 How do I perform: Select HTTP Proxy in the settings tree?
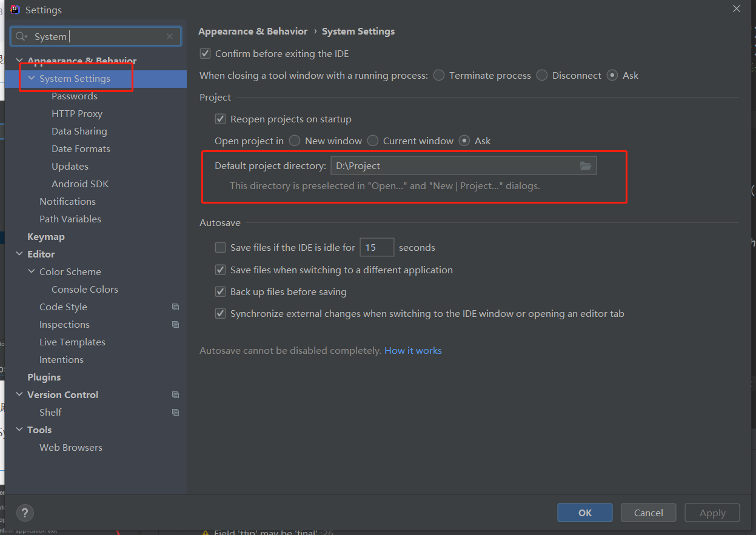coord(76,114)
